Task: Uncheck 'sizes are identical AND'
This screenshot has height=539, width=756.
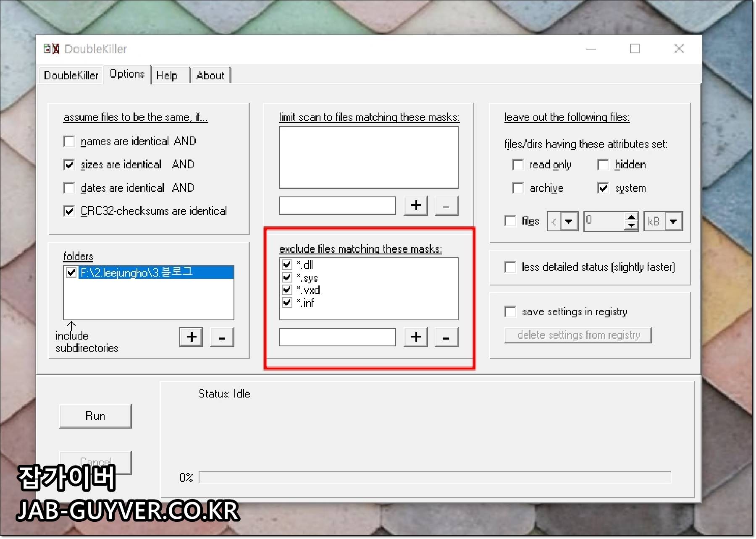Action: point(69,165)
